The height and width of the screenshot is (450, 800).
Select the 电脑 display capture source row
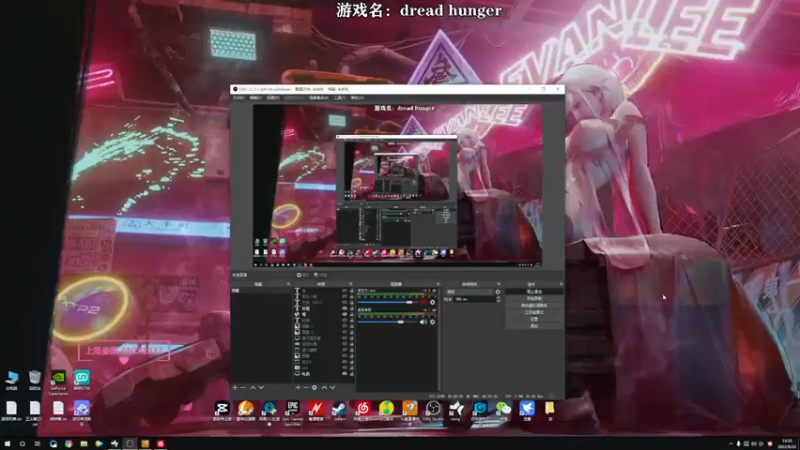coord(324,374)
